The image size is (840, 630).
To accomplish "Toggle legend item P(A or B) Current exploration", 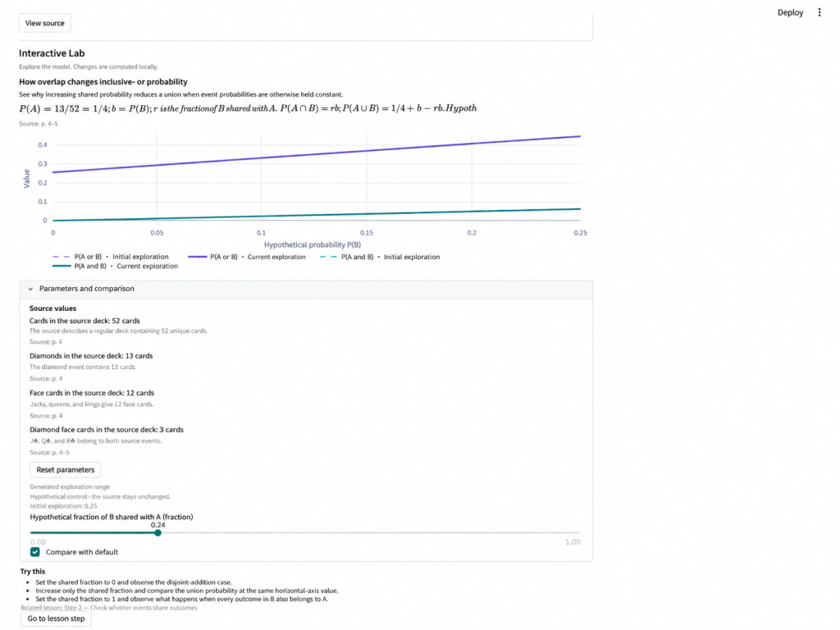I will point(247,257).
